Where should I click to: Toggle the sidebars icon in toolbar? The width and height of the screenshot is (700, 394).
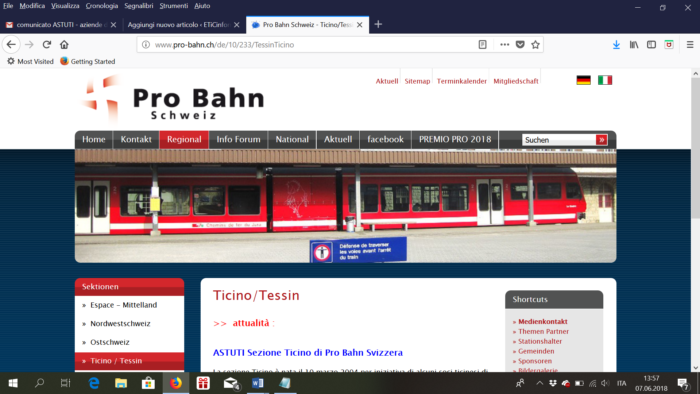click(x=651, y=45)
